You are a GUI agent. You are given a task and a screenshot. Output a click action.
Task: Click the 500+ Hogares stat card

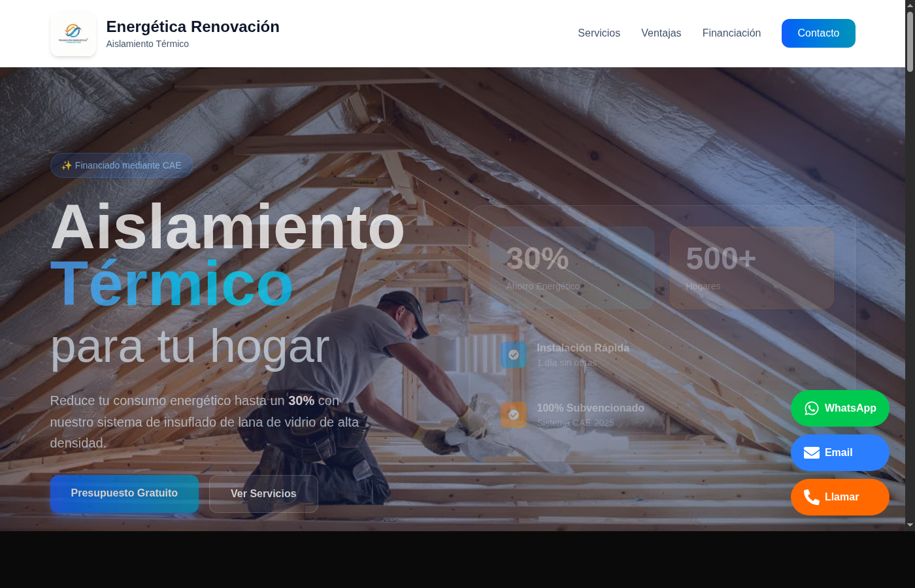pos(752,268)
